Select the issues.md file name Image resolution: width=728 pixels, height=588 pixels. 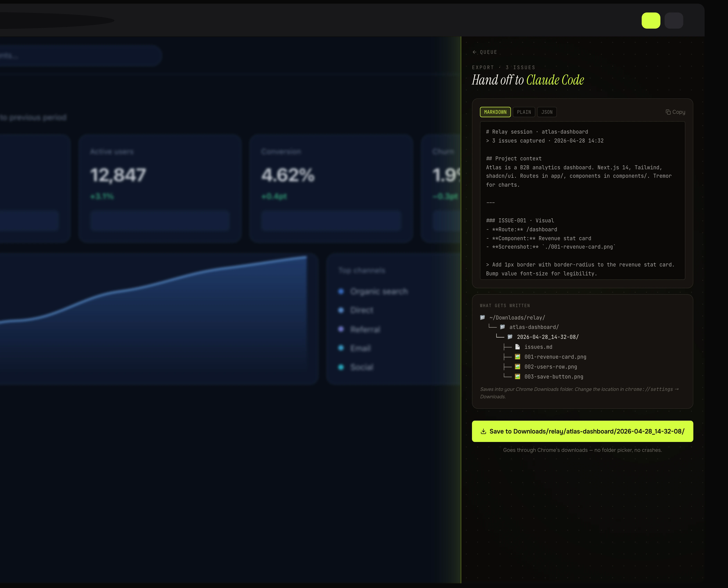(x=538, y=347)
